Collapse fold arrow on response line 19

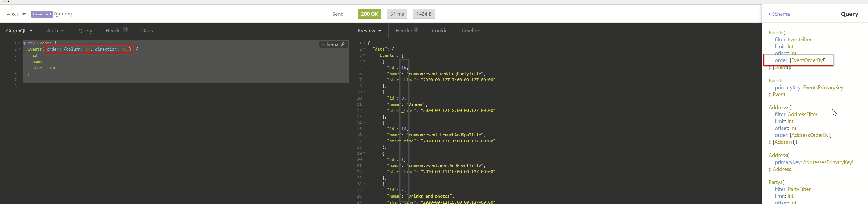[364, 153]
